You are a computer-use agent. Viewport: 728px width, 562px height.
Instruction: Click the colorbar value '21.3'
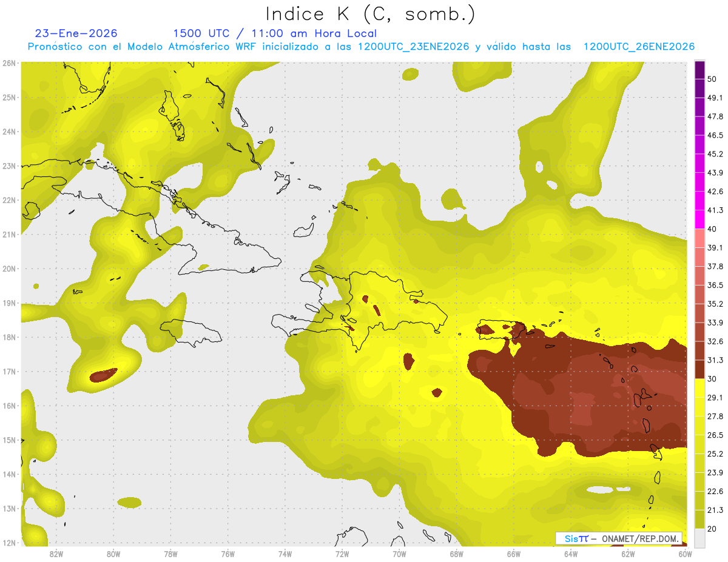[x=715, y=510]
